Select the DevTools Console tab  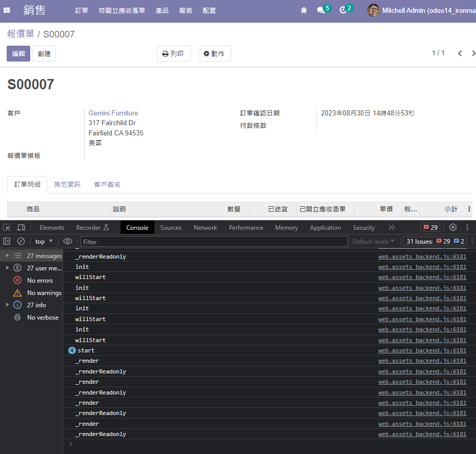pyautogui.click(x=137, y=227)
